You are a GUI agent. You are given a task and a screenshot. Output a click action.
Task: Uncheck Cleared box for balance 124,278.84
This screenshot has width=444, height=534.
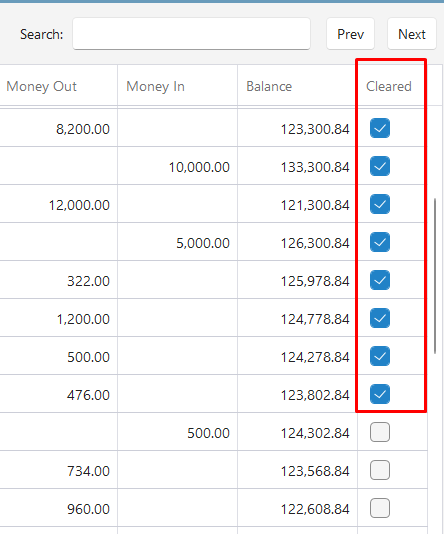click(x=380, y=356)
